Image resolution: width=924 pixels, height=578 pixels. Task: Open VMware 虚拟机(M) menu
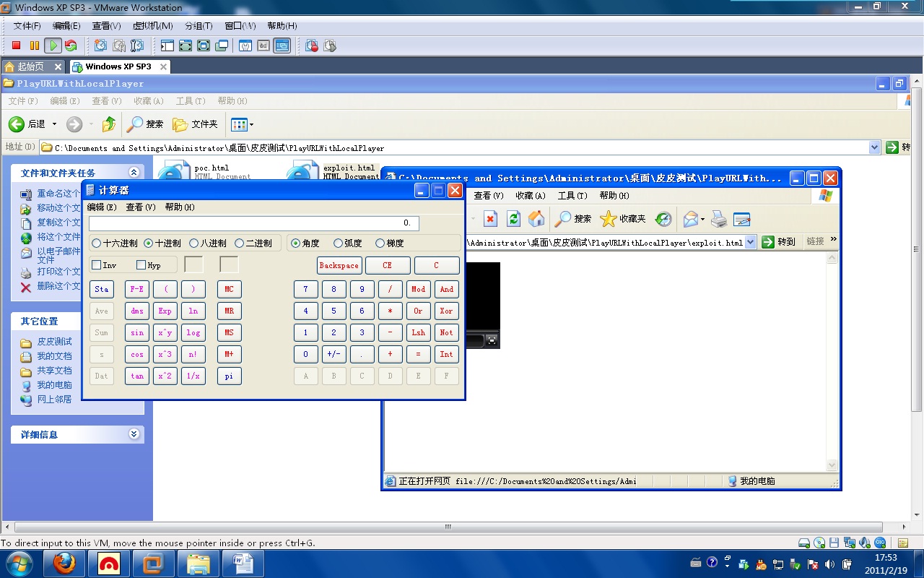pyautogui.click(x=152, y=26)
